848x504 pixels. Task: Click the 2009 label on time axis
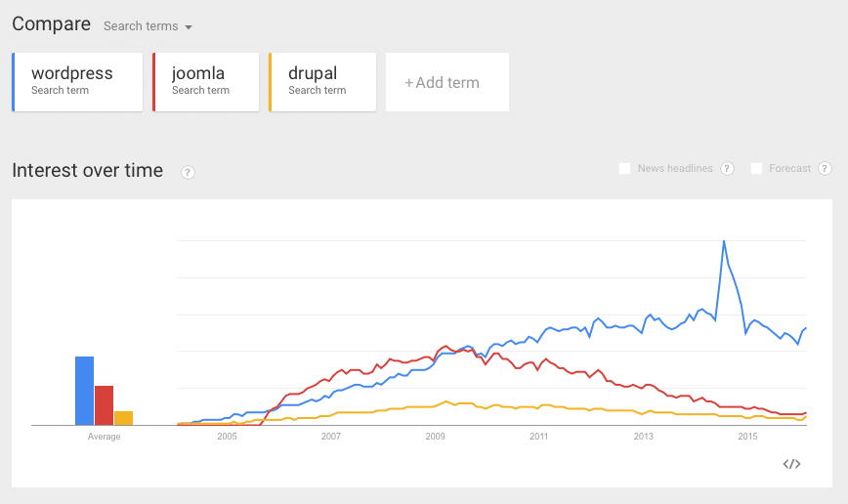pyautogui.click(x=435, y=437)
